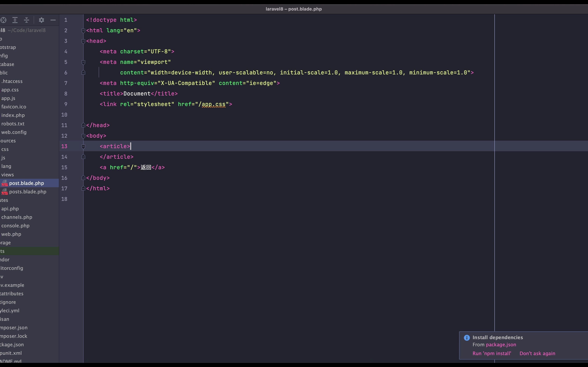Click Don't ask again in the notification

[x=537, y=353]
